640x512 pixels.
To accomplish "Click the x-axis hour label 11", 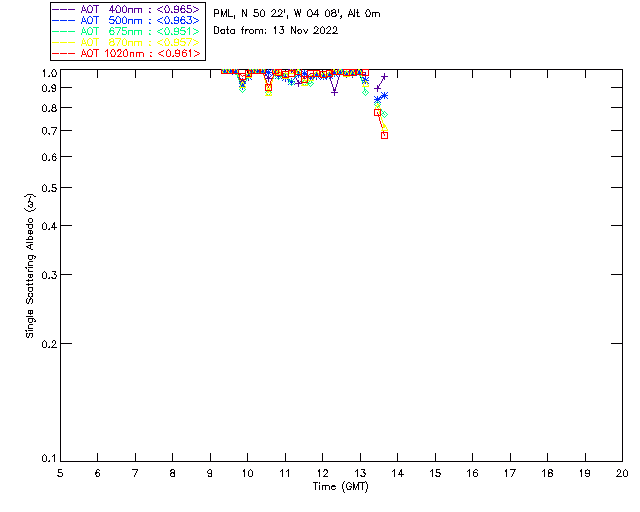I will pyautogui.click(x=285, y=473).
